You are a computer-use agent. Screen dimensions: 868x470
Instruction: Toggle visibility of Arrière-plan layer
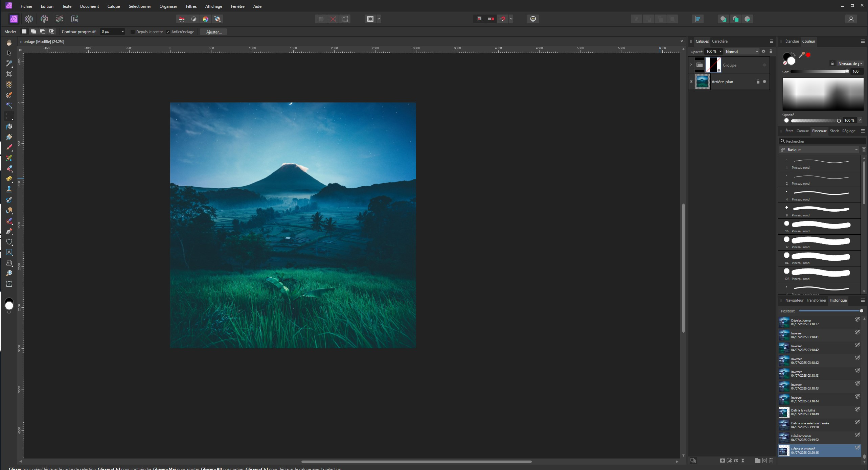coord(764,81)
